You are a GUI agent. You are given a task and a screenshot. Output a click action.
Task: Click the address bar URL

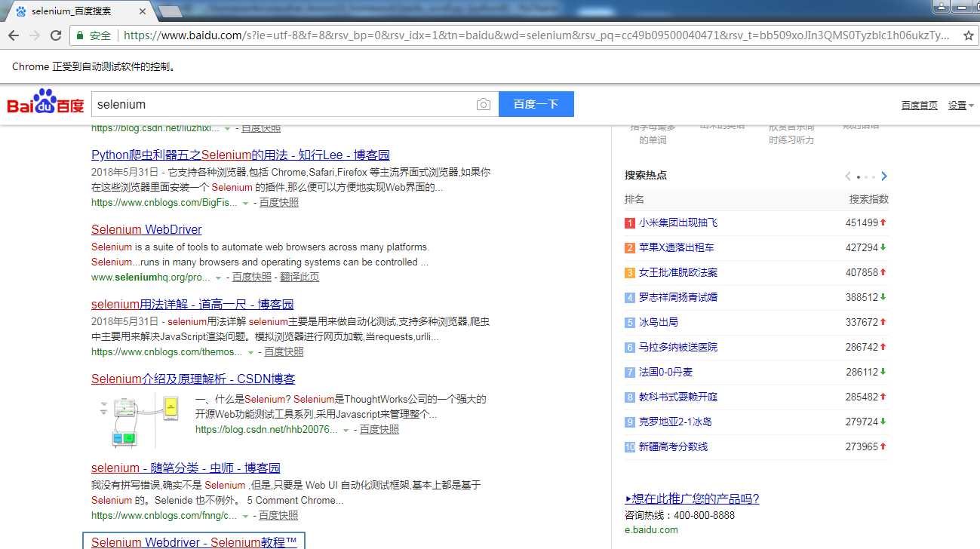(x=537, y=35)
